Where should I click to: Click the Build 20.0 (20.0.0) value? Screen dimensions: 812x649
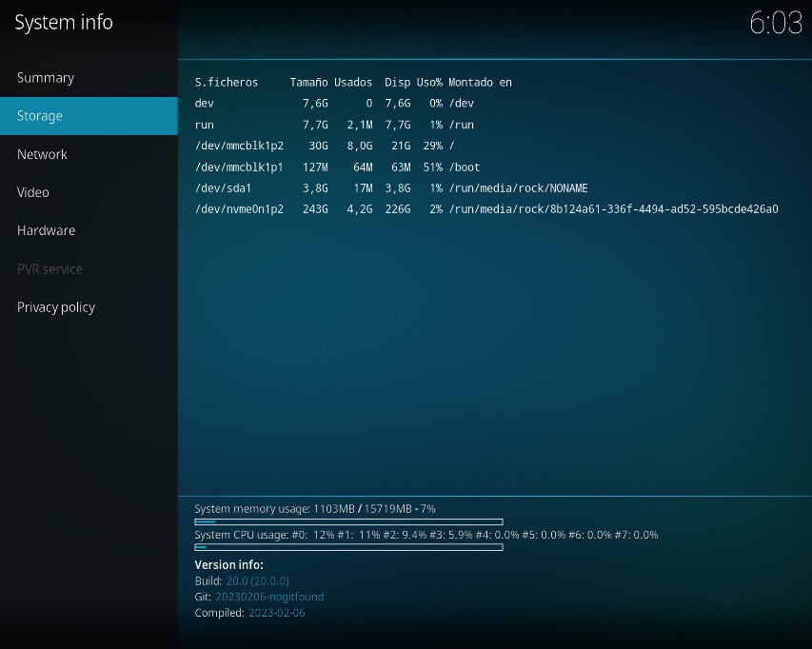(x=257, y=581)
